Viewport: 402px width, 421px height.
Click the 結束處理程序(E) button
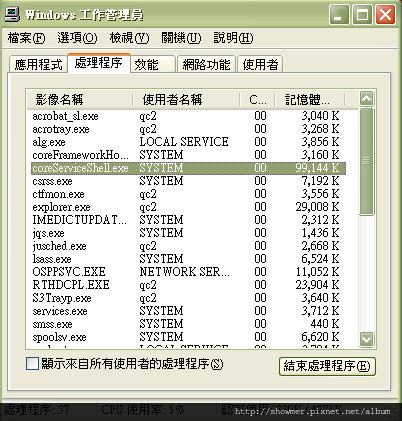(x=327, y=366)
